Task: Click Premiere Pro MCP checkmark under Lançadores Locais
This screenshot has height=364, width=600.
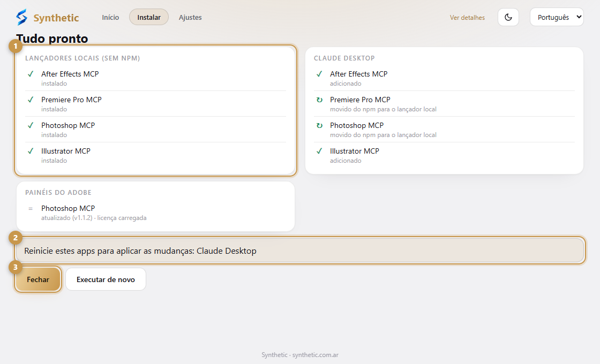Action: click(31, 100)
